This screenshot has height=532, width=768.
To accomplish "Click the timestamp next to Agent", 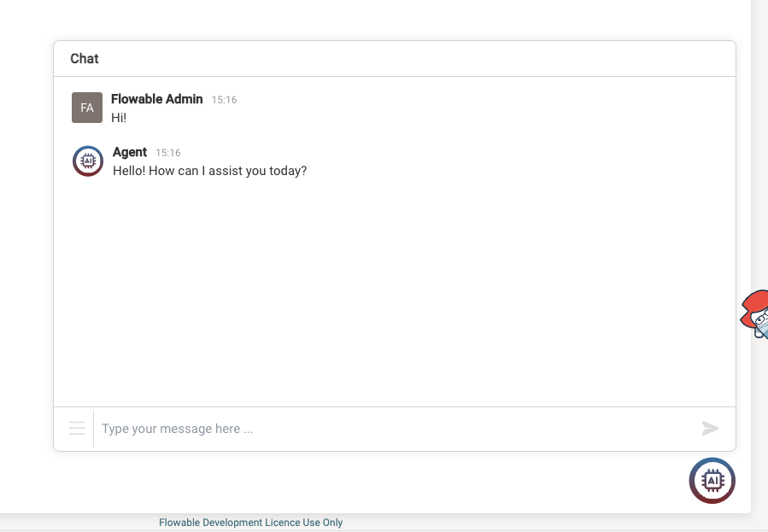I will coord(169,153).
